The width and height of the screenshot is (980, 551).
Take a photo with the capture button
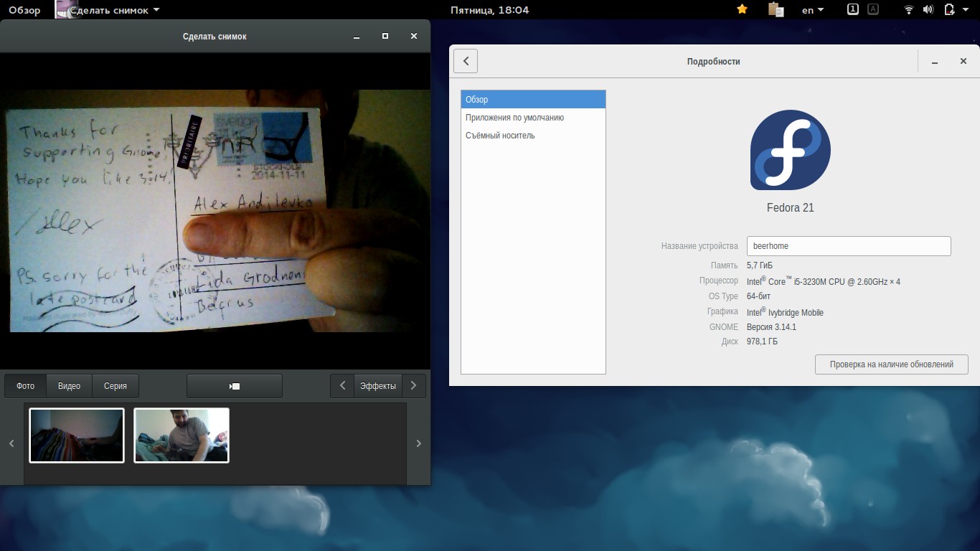(x=235, y=386)
